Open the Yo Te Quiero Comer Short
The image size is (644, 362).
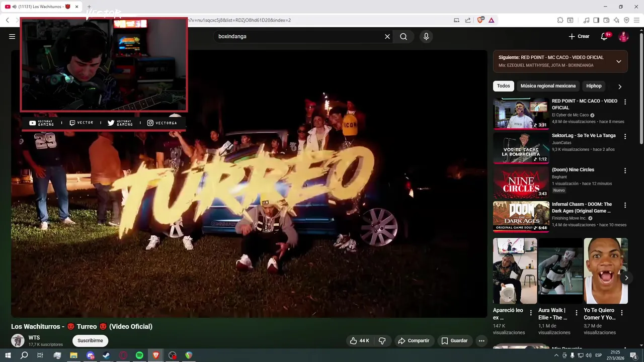click(606, 271)
